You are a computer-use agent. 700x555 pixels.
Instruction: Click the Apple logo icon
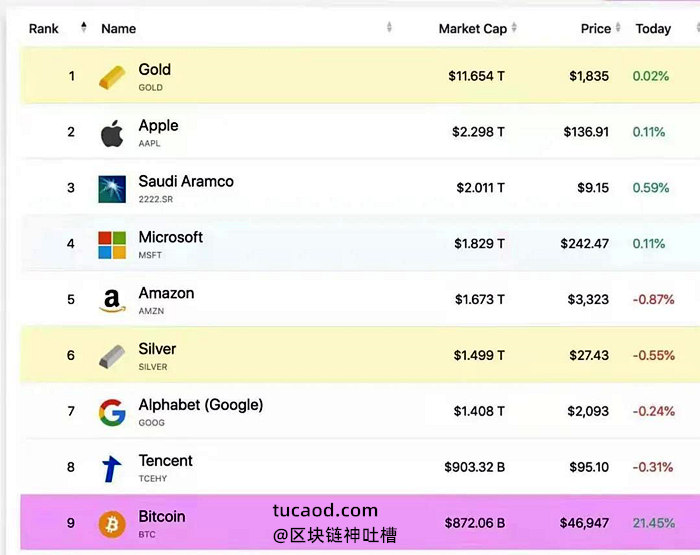pyautogui.click(x=112, y=133)
